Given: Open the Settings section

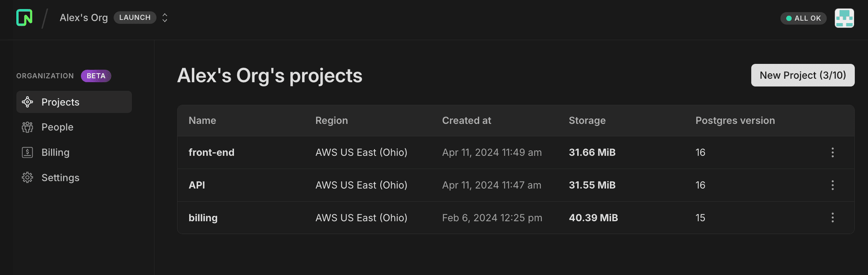Looking at the screenshot, I should [60, 177].
